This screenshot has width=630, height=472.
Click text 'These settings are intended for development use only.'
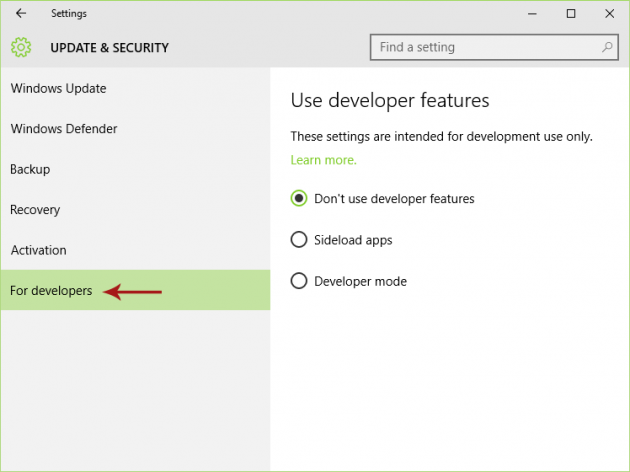click(x=442, y=137)
